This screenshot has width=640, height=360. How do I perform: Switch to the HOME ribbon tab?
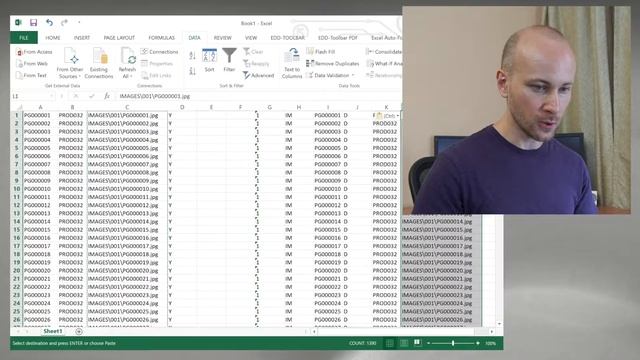coord(53,38)
